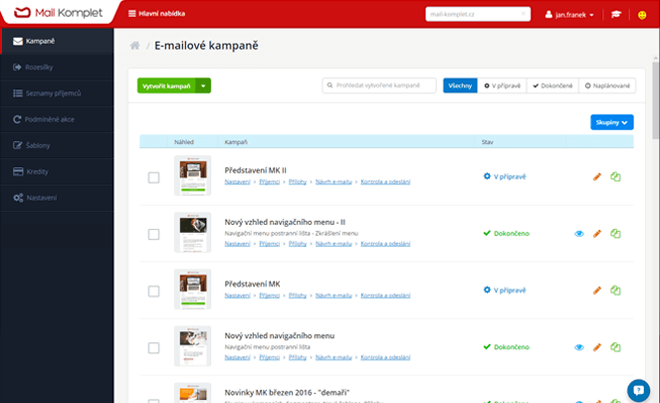Image resolution: width=660 pixels, height=403 pixels.
Task: Open the Skupiny dropdown
Action: pyautogui.click(x=612, y=123)
